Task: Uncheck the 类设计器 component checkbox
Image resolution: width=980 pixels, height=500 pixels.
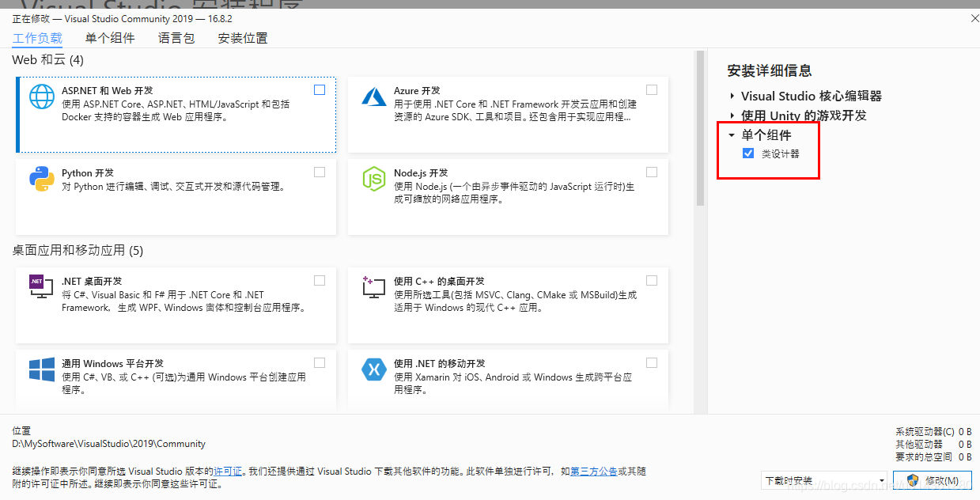Action: [x=748, y=153]
